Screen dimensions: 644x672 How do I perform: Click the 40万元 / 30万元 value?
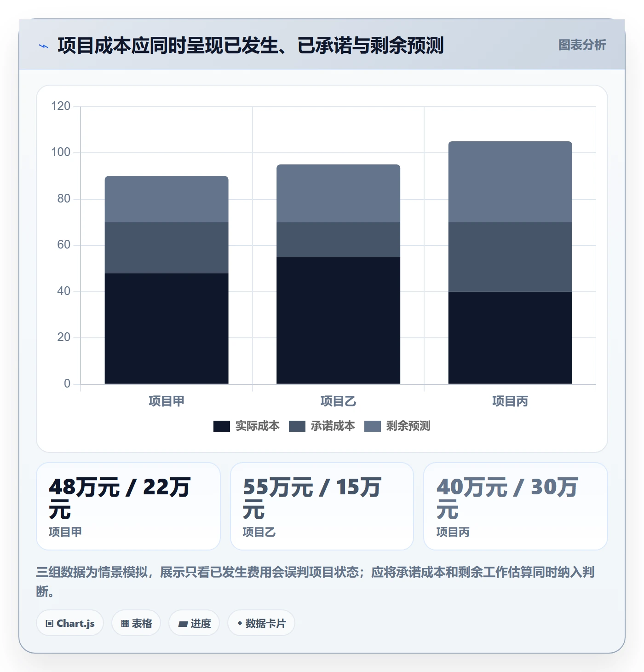[507, 498]
